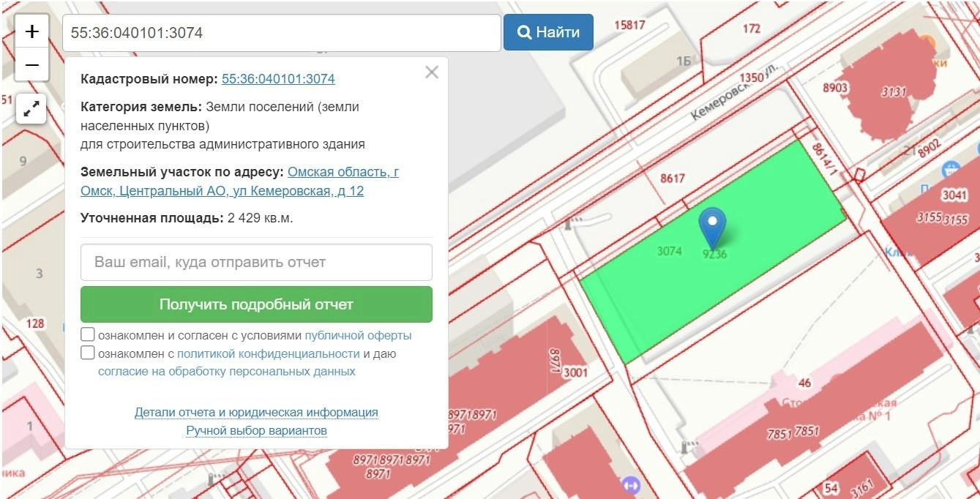Open cadastral number 55:36:040101:3074 link
This screenshot has height=499, width=980.
coord(278,79)
